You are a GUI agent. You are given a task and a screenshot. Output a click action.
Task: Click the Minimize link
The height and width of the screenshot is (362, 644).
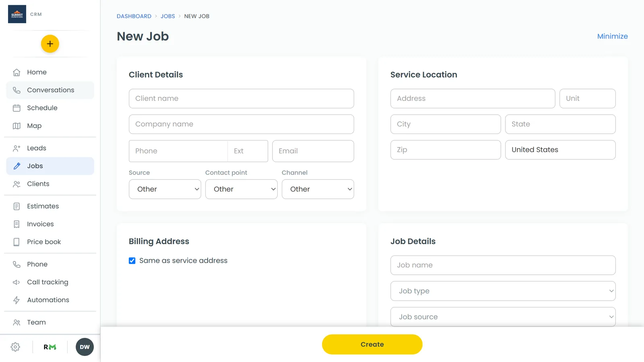point(612,36)
